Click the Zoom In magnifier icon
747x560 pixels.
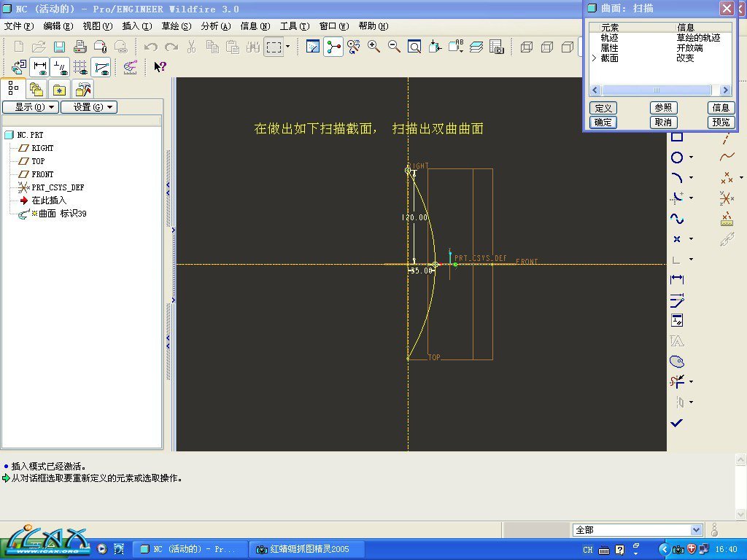point(374,47)
